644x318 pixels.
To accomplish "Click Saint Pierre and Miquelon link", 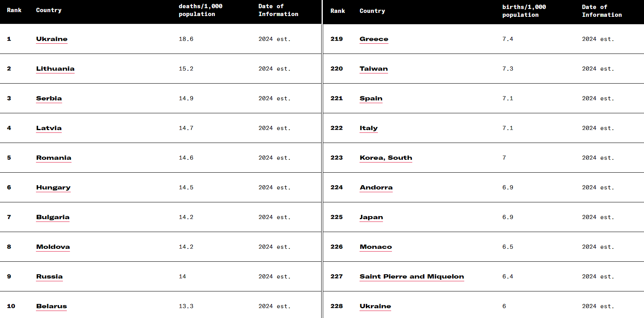I will 412,277.
